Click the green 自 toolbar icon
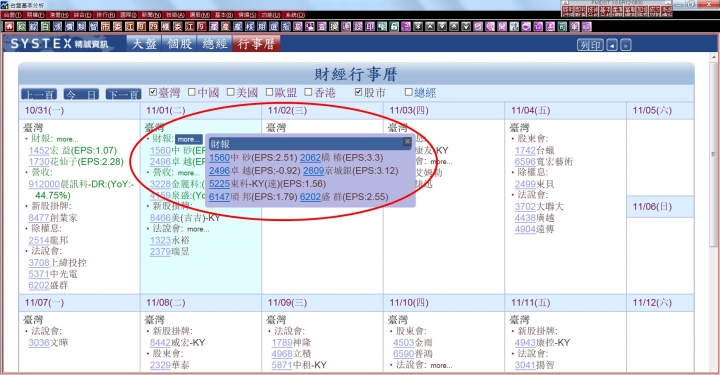This screenshot has width=720, height=375. [x=45, y=27]
